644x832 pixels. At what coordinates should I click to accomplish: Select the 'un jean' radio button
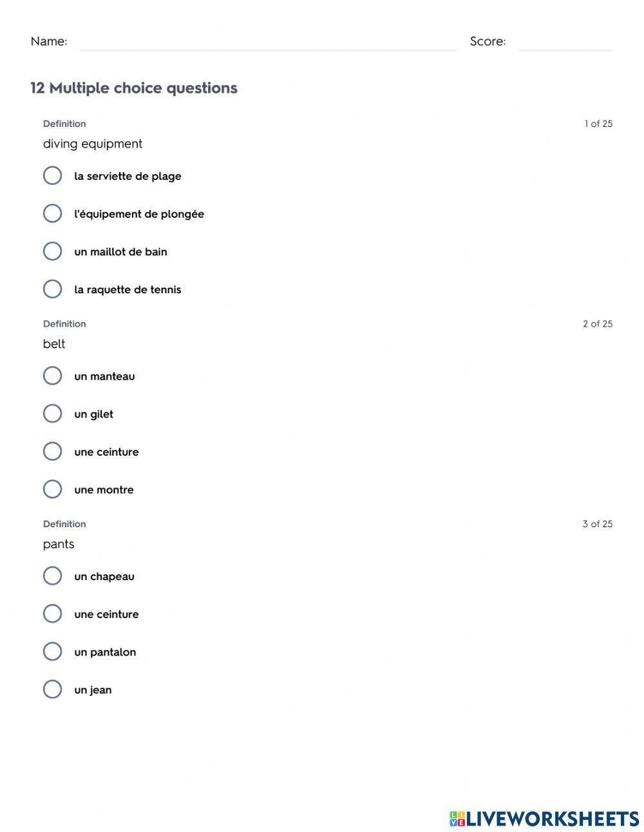[x=52, y=690]
